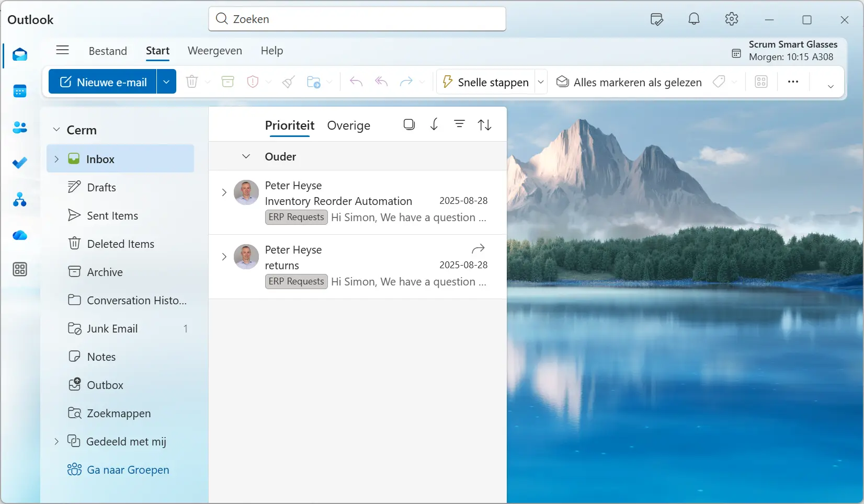Open the Org Explorer sidebar icon
Viewport: 864px width, 504px height.
click(x=19, y=200)
